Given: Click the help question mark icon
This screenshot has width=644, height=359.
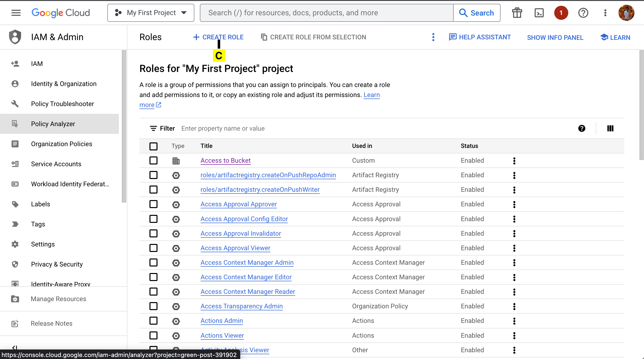Looking at the screenshot, I should (x=583, y=13).
